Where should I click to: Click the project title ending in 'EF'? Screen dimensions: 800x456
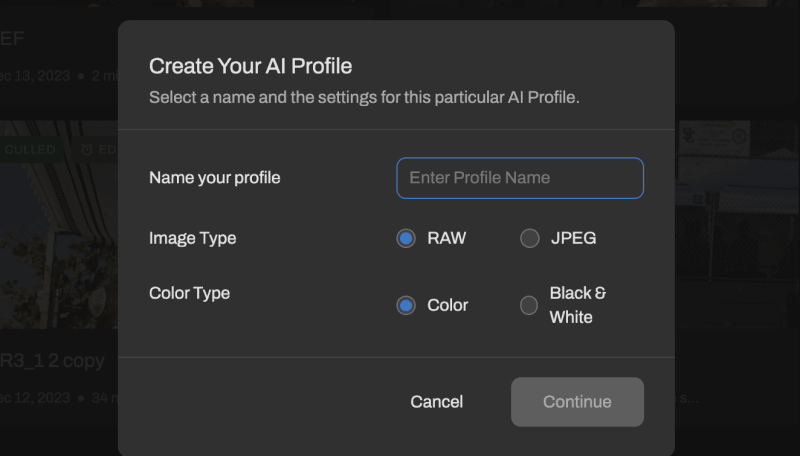click(x=12, y=39)
